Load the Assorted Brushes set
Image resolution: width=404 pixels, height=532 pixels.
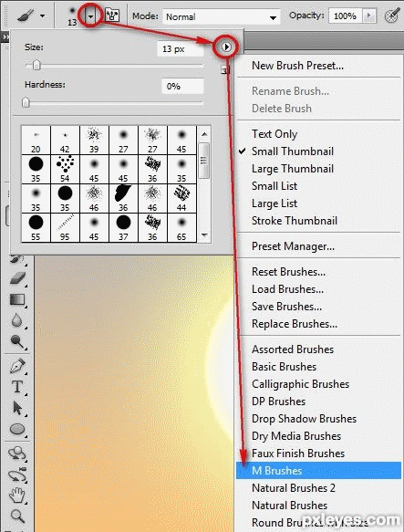[293, 349]
